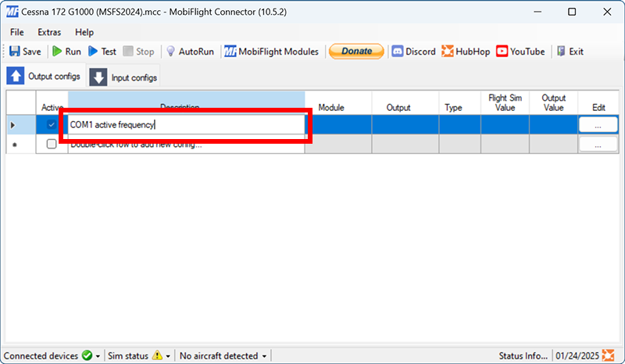Click the orange HubHop icon in status bar
Viewport: 625px width, 364px height.
tap(608, 355)
